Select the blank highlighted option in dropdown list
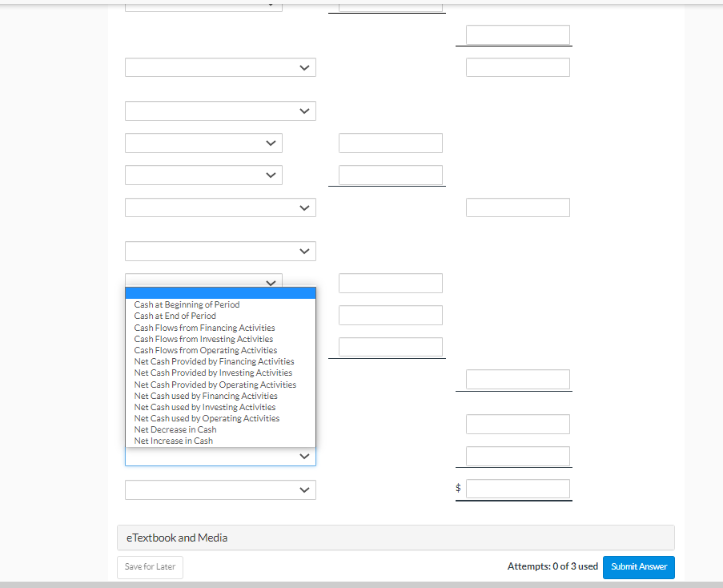The image size is (723, 588). click(x=220, y=293)
